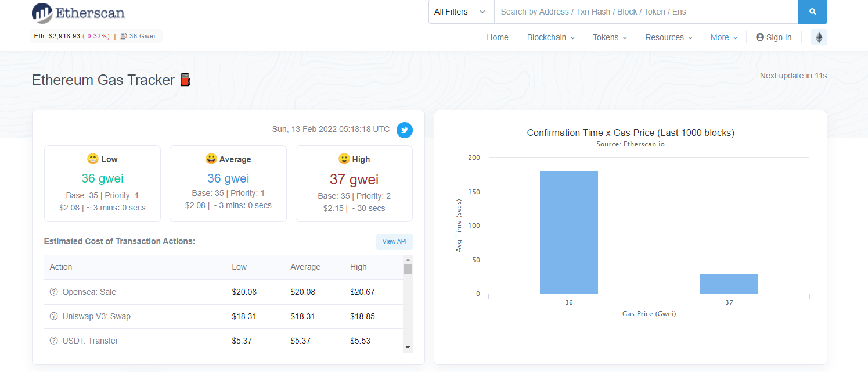Click the grinning emoji on Low card
Image resolution: width=868 pixels, height=372 pixels.
point(92,159)
